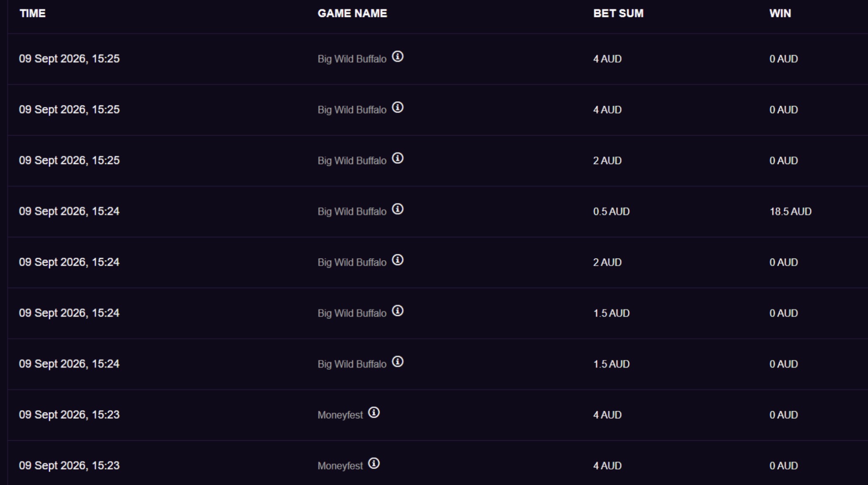
Task: Select the timestamp of the 0.5 AUD row
Action: [69, 211]
